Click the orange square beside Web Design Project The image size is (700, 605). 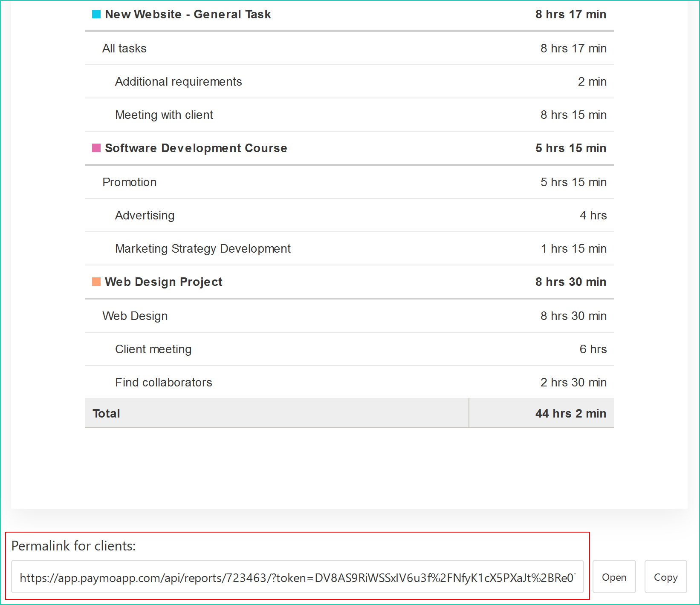96,282
